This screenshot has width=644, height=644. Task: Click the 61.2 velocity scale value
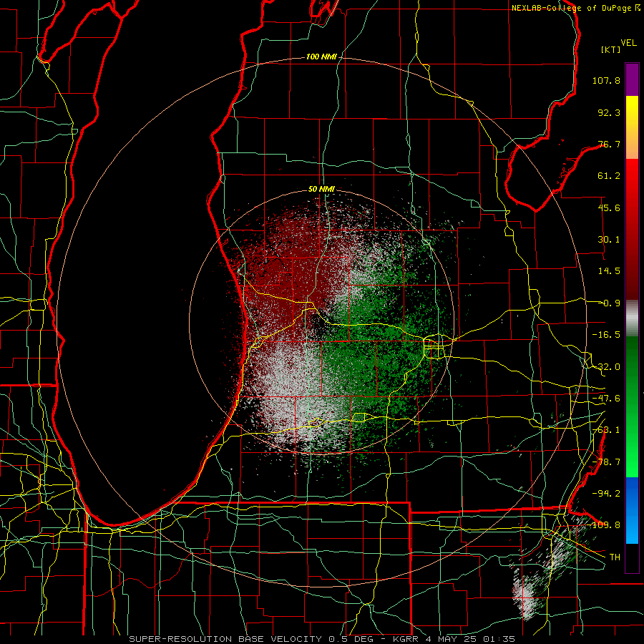tap(609, 176)
